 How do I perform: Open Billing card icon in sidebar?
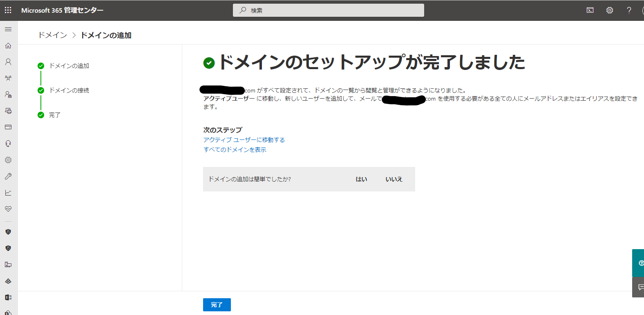pyautogui.click(x=8, y=127)
